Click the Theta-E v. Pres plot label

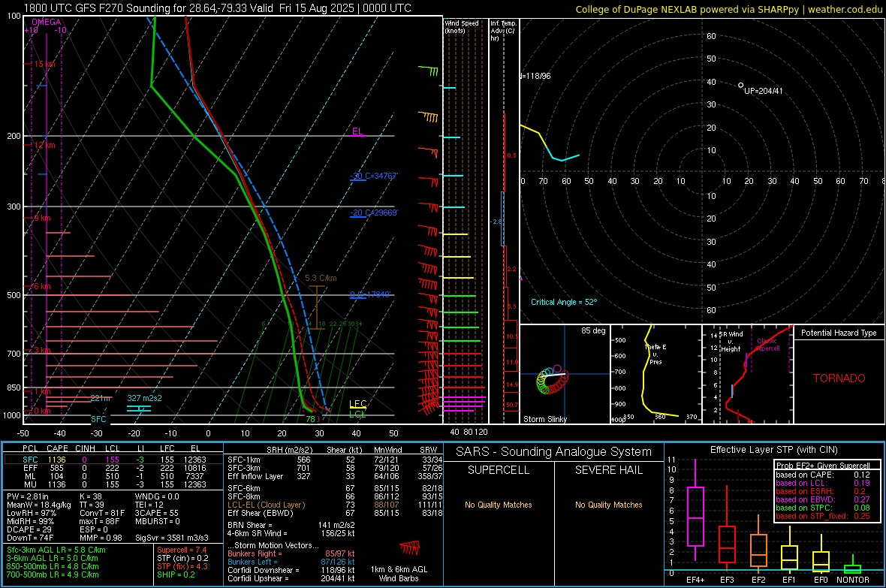tap(655, 354)
